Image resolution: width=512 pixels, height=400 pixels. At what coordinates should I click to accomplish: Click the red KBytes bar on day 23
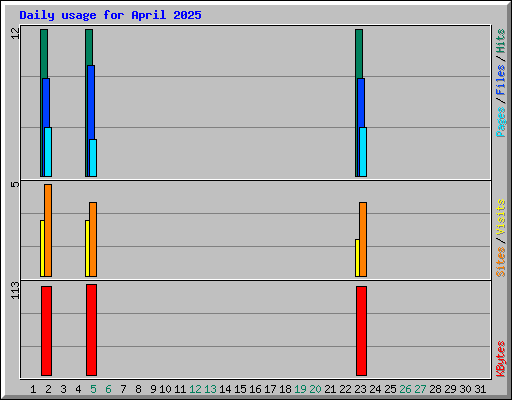(x=361, y=331)
